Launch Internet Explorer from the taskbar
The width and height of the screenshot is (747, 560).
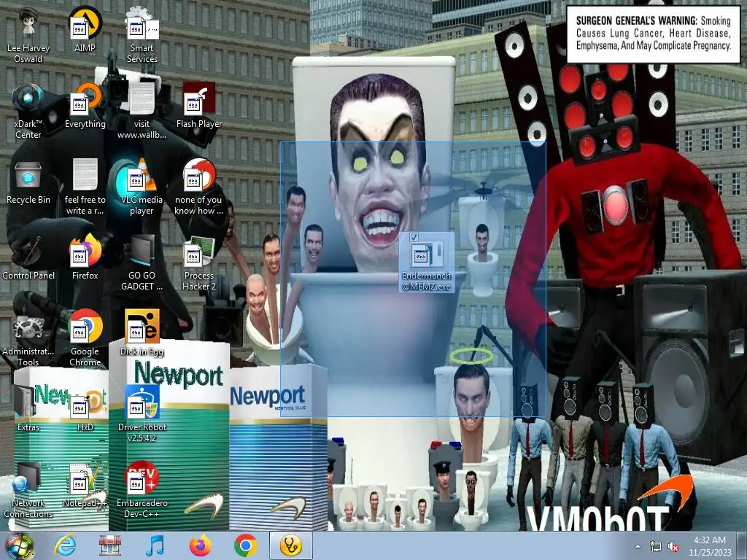pos(65,545)
